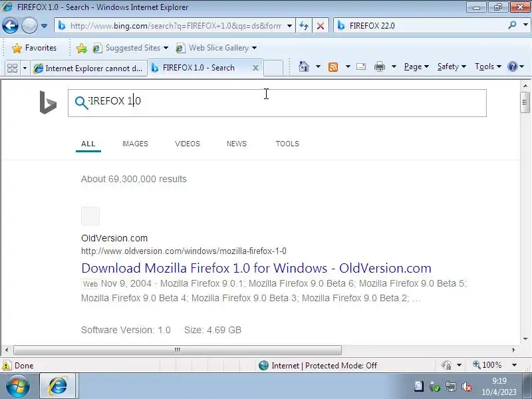Click the Add to Favorites Bar icon

(81, 48)
